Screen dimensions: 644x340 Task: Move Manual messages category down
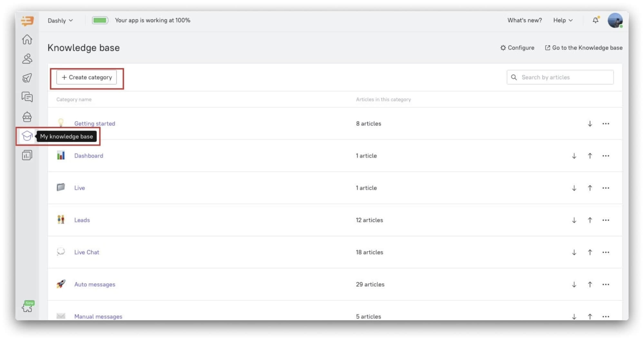[x=574, y=316]
